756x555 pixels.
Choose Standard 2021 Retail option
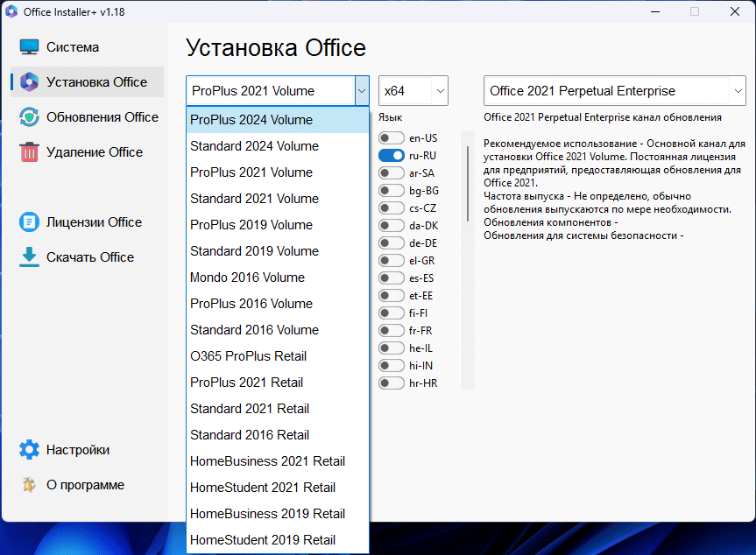tap(277, 409)
